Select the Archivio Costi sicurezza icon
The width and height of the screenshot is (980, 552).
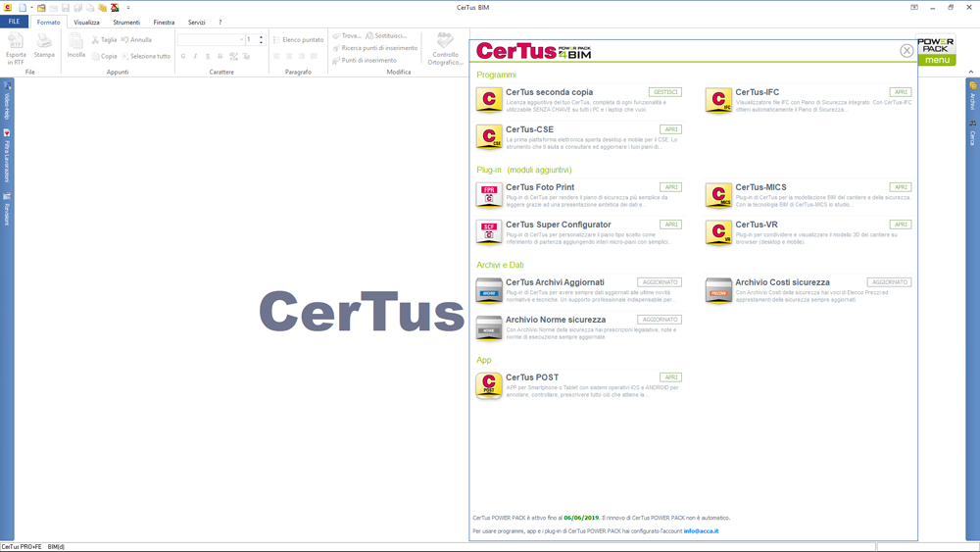point(718,290)
